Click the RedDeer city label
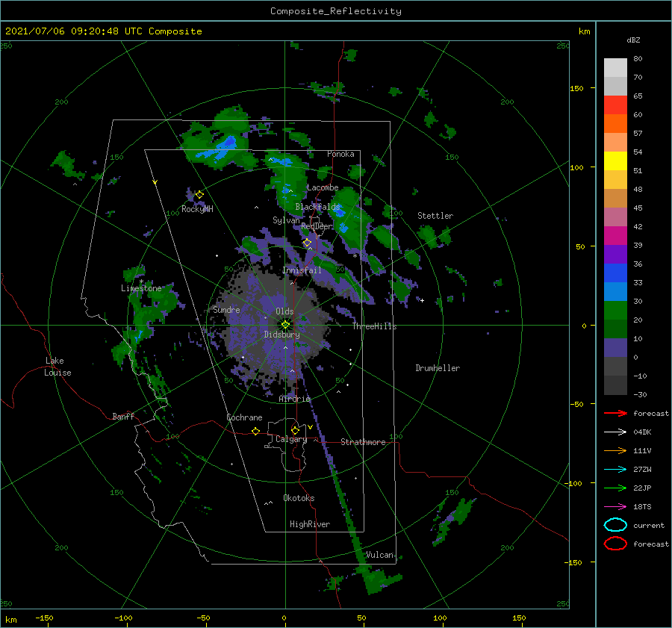This screenshot has width=672, height=628. coord(317,226)
